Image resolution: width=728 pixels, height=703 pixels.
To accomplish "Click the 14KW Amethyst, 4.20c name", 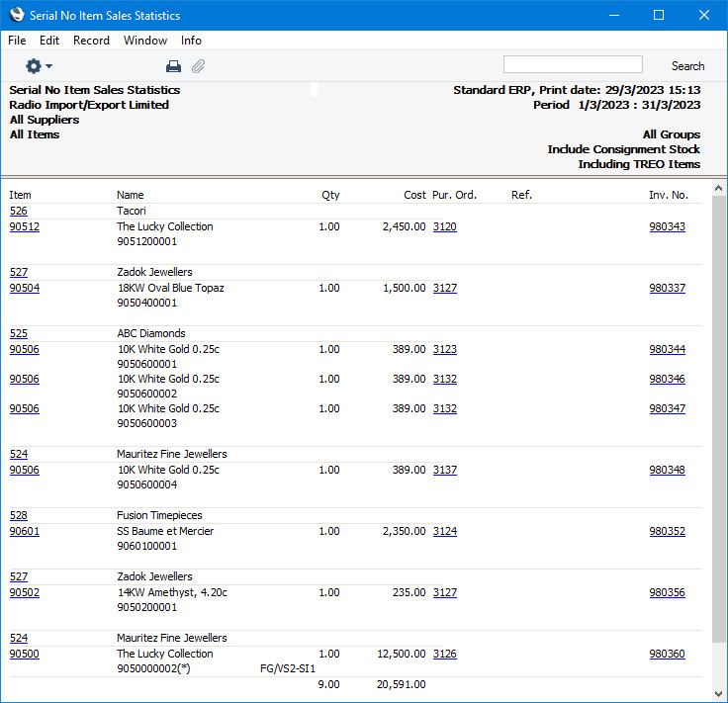I will coord(172,592).
